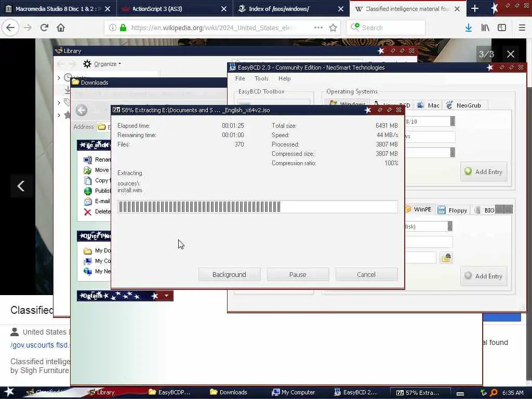Click the Move file icon in Downloads
The height and width of the screenshot is (399, 532).
tap(87, 170)
